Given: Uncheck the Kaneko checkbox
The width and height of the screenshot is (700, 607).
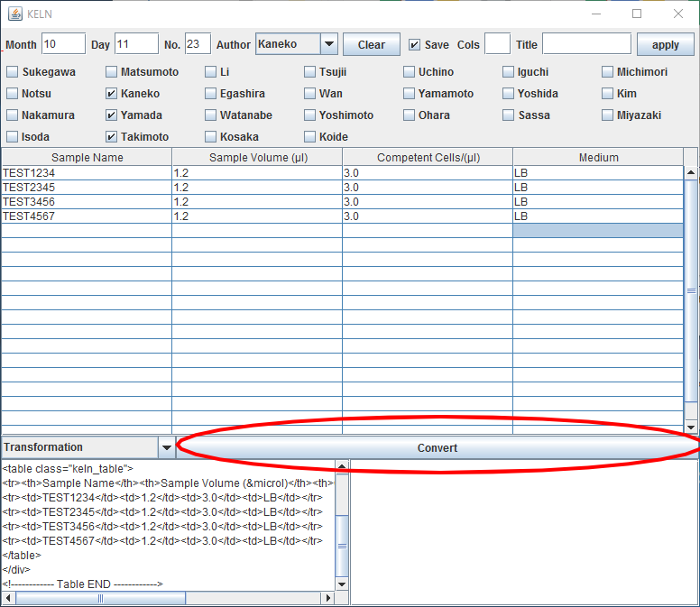Looking at the screenshot, I should click(x=111, y=93).
